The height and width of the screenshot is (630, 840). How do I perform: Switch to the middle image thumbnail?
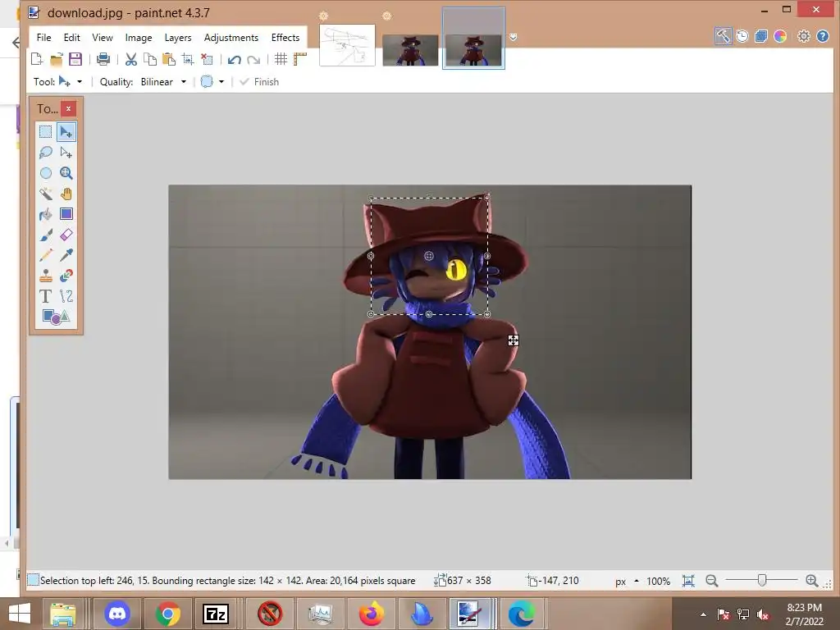pos(410,50)
